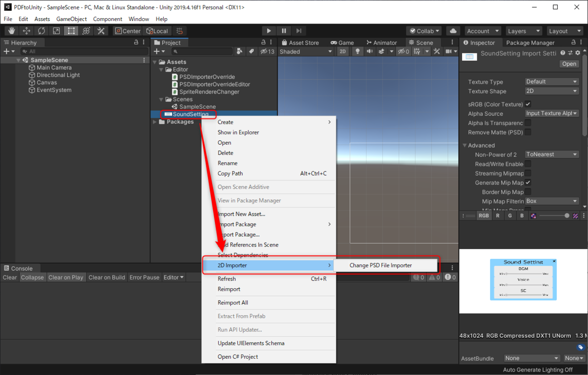The height and width of the screenshot is (375, 588).
Task: Toggle scene grid visibility icon
Action: (x=417, y=51)
